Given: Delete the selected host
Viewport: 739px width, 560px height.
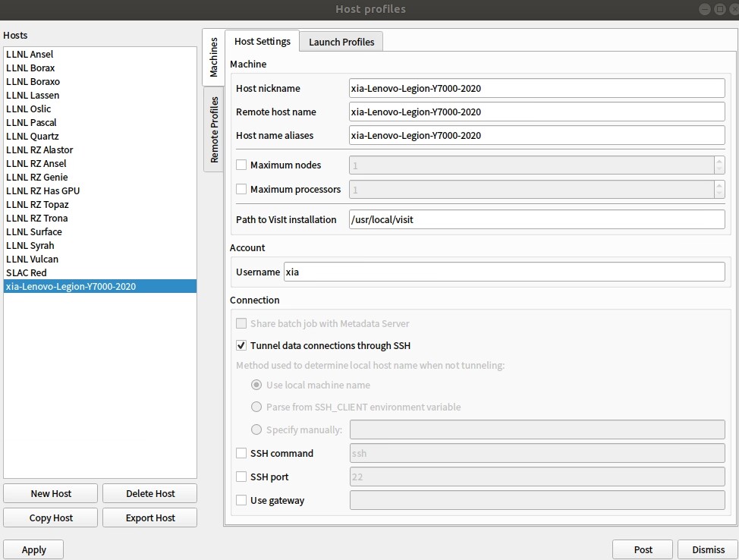Looking at the screenshot, I should point(149,492).
